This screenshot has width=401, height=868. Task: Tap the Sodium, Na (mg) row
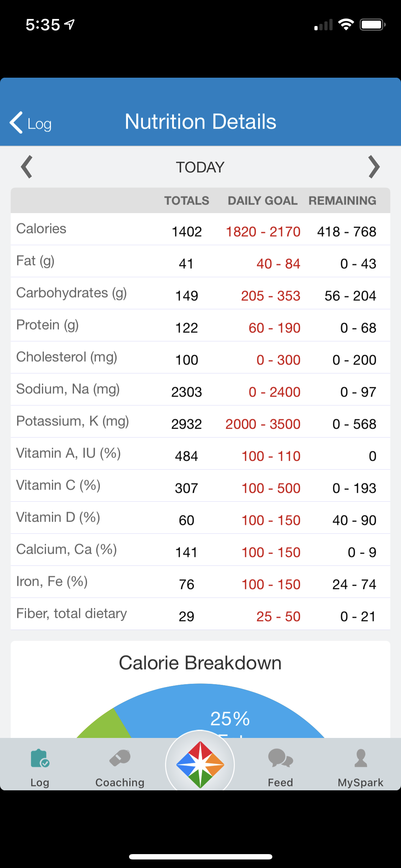(x=200, y=389)
